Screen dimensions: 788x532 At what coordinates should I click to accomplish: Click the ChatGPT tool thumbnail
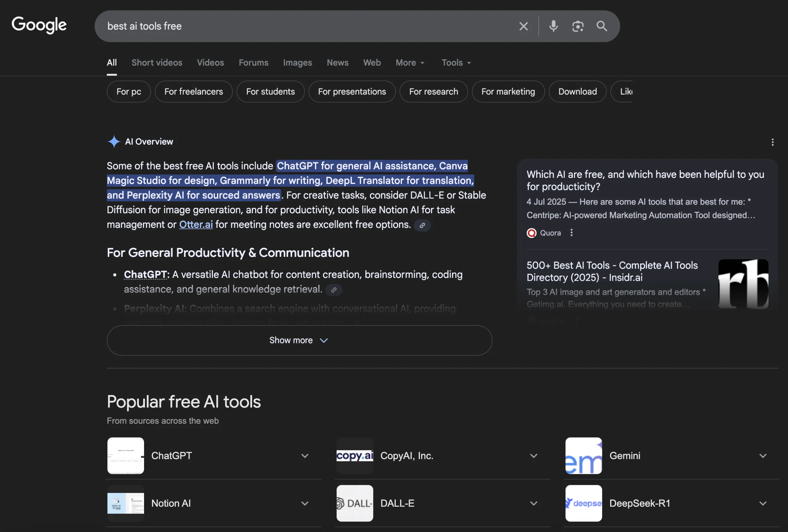[x=126, y=456]
